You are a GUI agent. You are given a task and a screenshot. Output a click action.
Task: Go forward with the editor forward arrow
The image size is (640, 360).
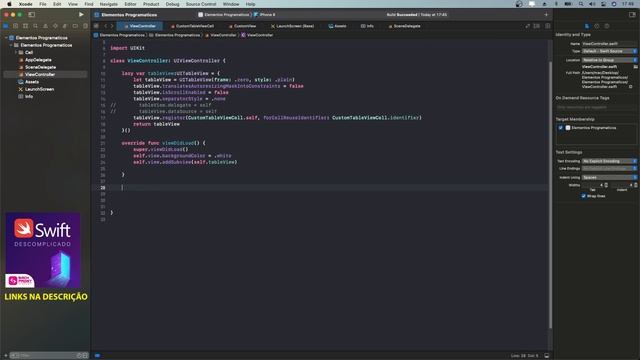pyautogui.click(x=112, y=26)
